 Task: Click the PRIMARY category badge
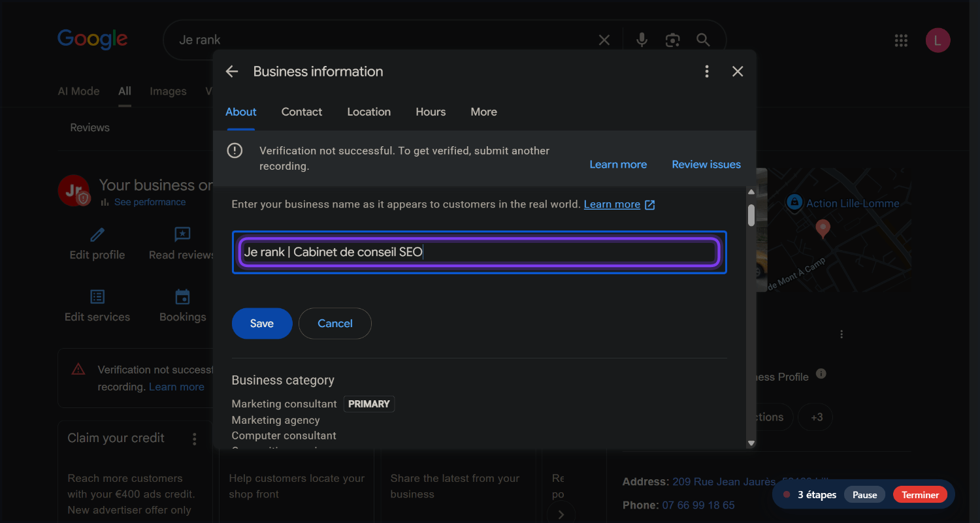(369, 404)
